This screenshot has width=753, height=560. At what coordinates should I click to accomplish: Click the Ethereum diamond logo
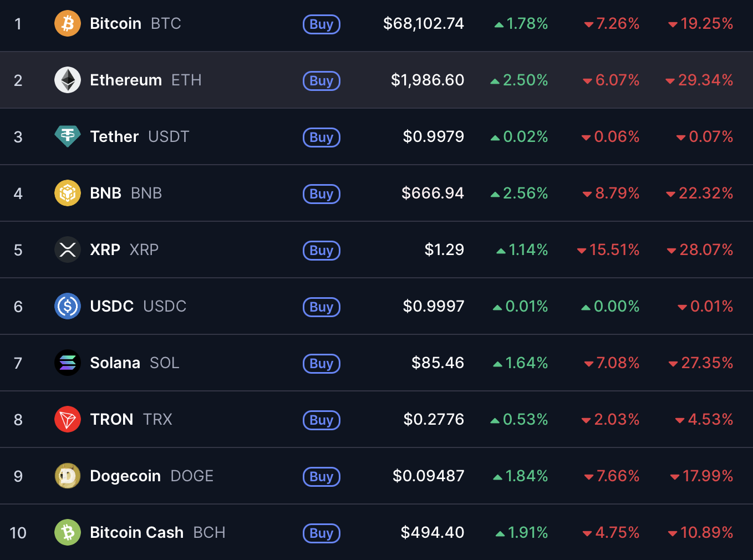pyautogui.click(x=68, y=80)
